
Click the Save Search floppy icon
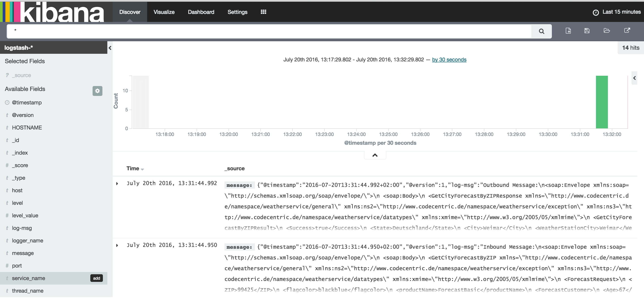pos(587,31)
